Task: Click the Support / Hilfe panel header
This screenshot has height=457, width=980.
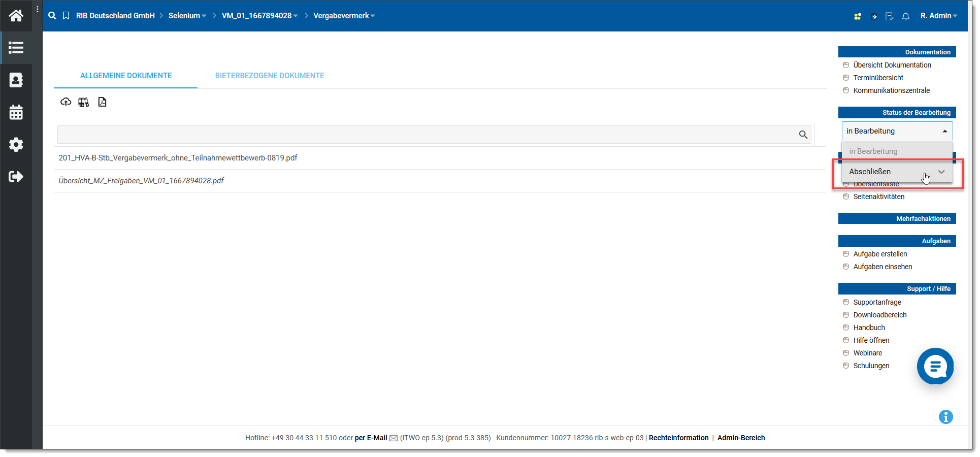Action: click(x=897, y=288)
